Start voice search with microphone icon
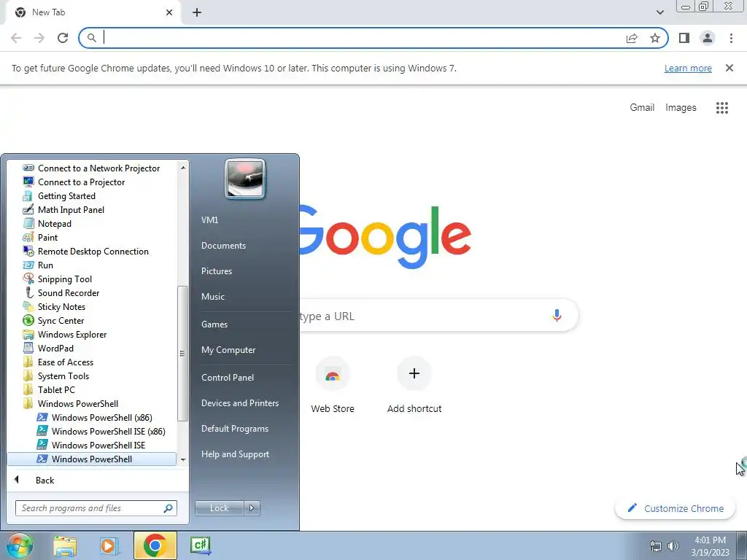Viewport: 747px width, 560px height. click(x=557, y=315)
